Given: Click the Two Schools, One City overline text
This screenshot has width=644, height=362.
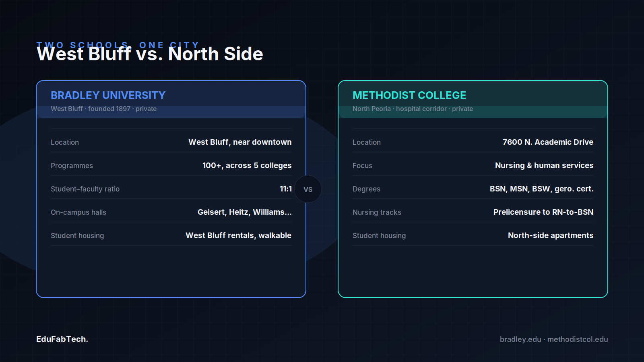Looking at the screenshot, I should (x=118, y=45).
